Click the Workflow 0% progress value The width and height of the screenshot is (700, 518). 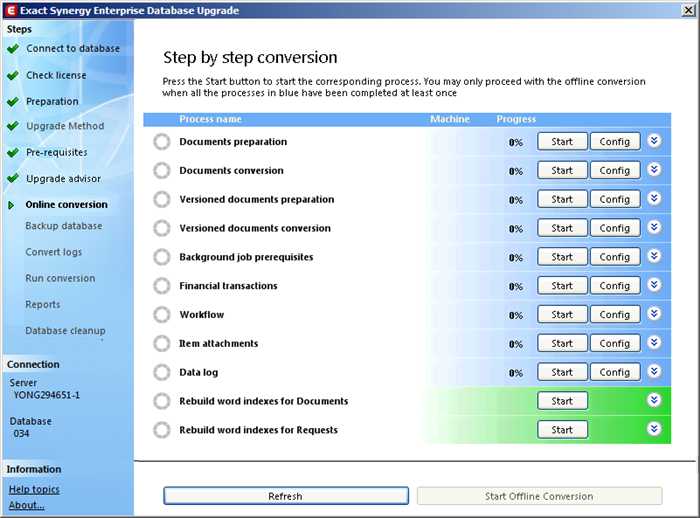pos(516,315)
